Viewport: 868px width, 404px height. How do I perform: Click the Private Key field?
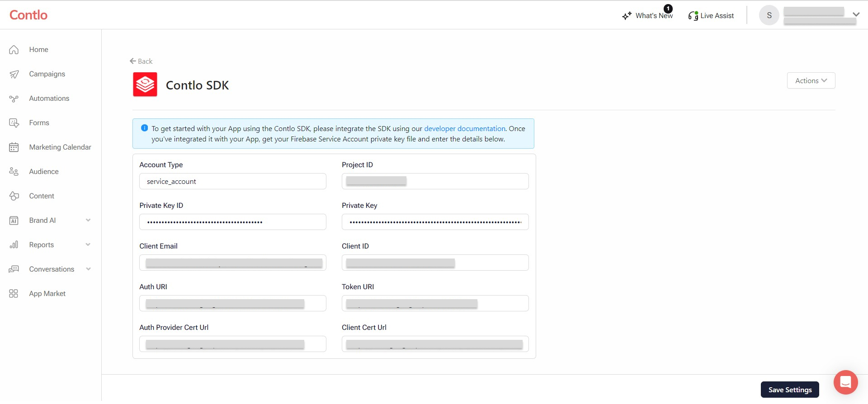[x=435, y=222]
